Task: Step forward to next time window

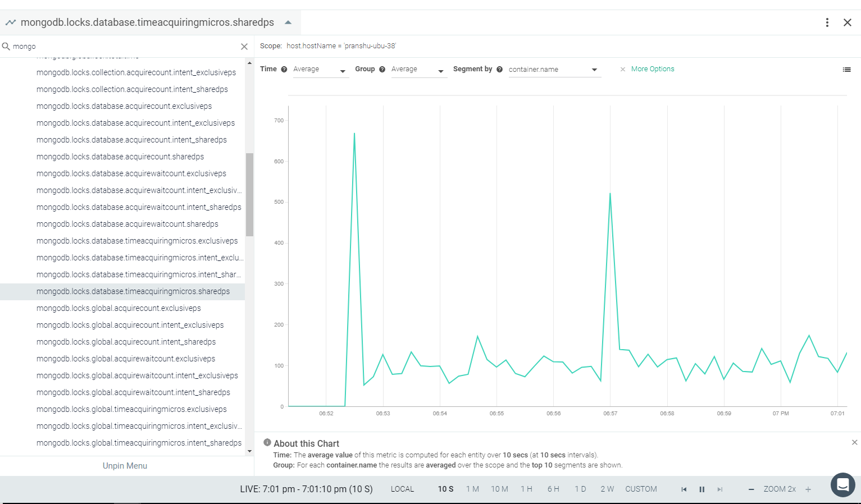Action: pyautogui.click(x=719, y=489)
